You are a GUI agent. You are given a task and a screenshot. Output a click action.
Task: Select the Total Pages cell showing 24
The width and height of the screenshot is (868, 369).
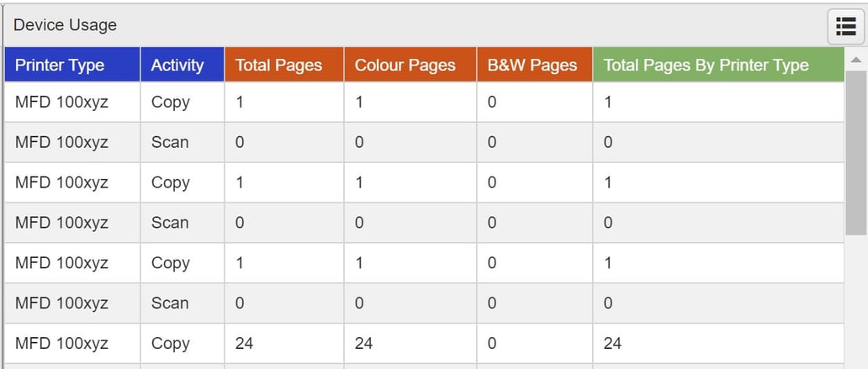(x=245, y=343)
